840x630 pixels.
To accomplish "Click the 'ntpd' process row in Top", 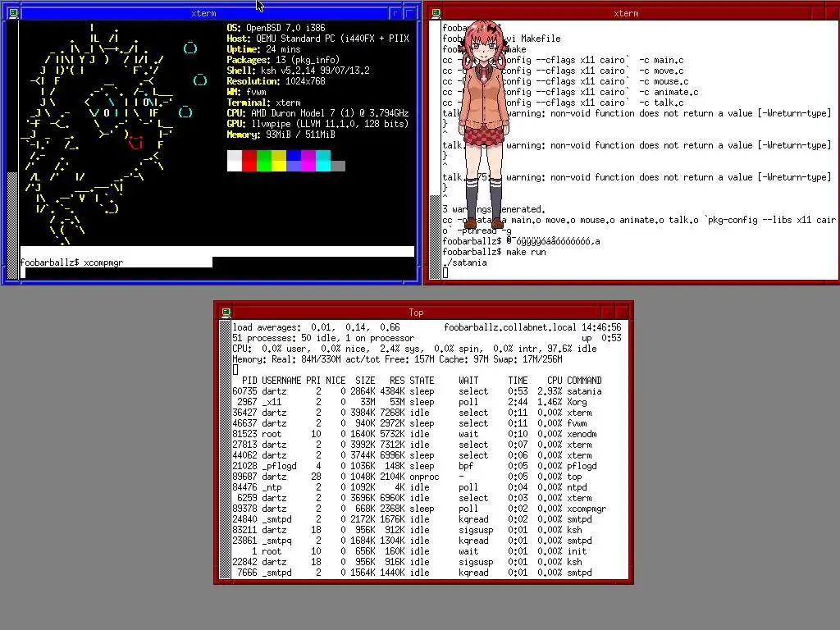I will coord(410,487).
